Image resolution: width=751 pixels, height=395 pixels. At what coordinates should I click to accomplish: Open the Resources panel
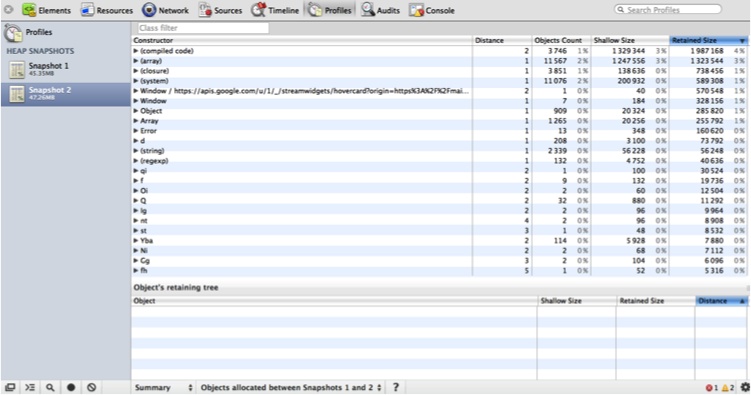pos(107,10)
